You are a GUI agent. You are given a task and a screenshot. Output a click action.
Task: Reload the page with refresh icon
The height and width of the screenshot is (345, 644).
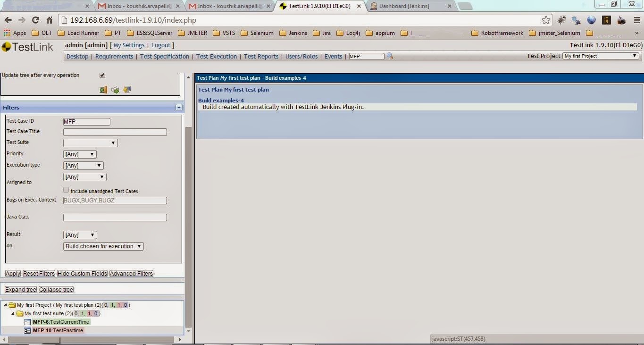click(35, 20)
